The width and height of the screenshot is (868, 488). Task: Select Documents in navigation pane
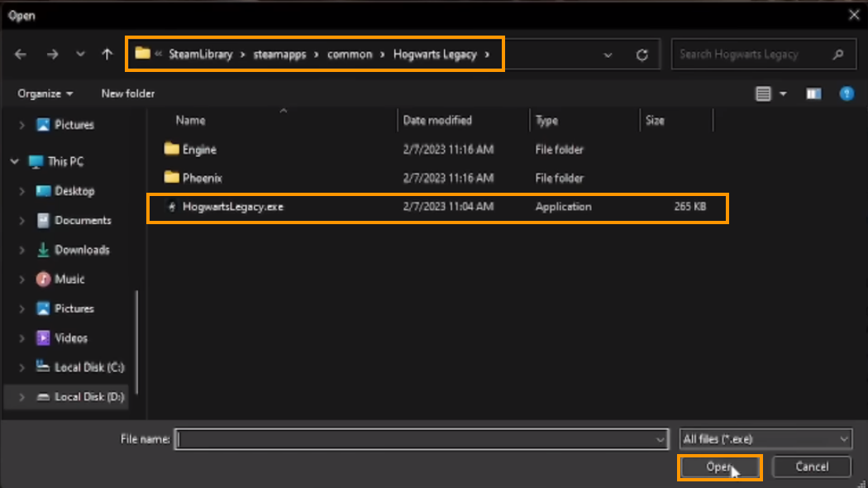tap(83, 221)
